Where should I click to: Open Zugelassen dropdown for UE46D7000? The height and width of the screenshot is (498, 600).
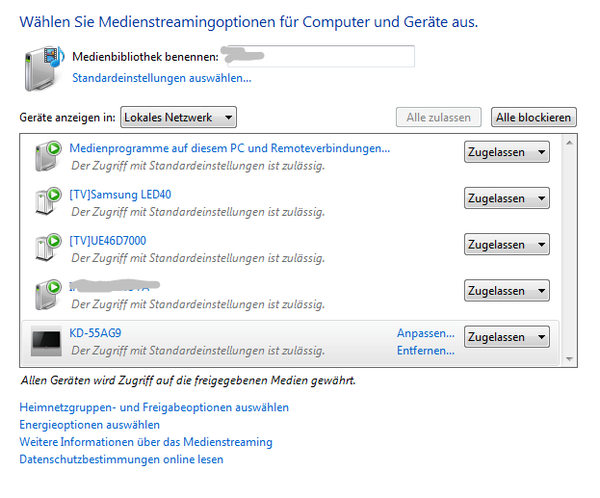tap(506, 245)
